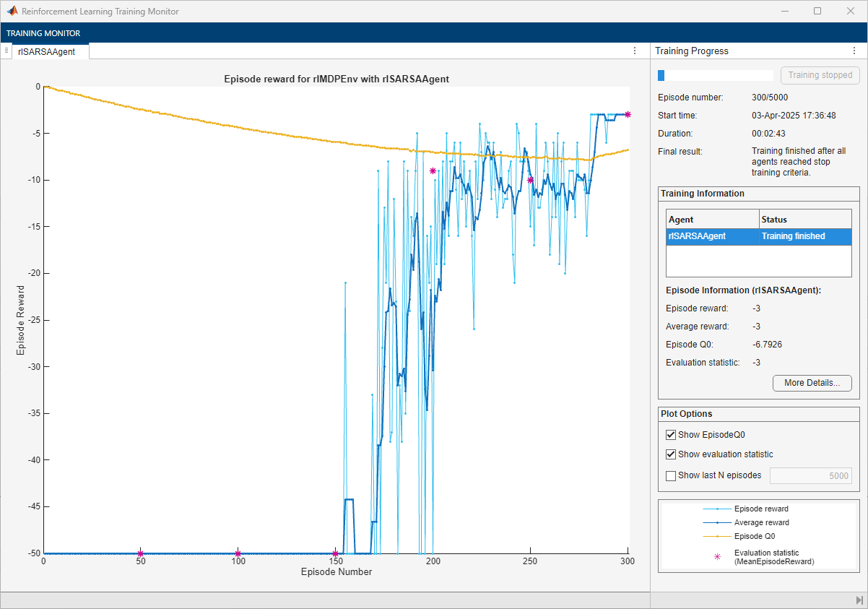Maximize the Training Monitor window
The width and height of the screenshot is (868, 609).
(x=817, y=12)
